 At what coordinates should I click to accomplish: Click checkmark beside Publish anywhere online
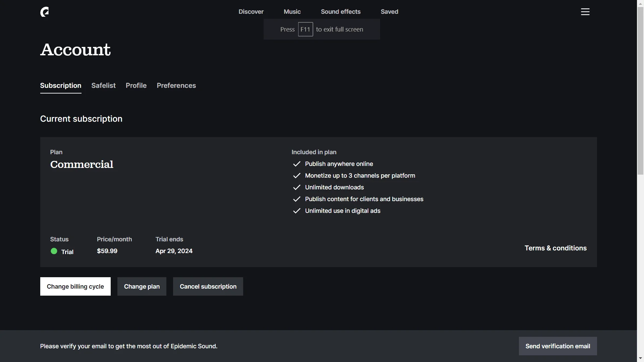pos(297,164)
